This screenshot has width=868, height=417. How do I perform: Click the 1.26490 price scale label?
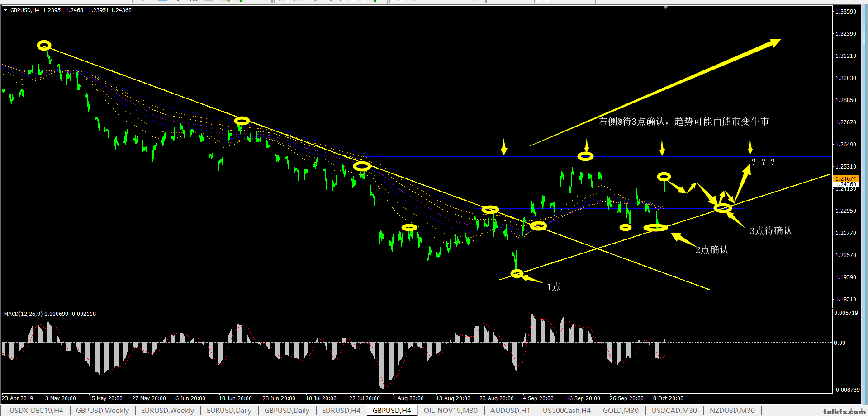[845, 144]
